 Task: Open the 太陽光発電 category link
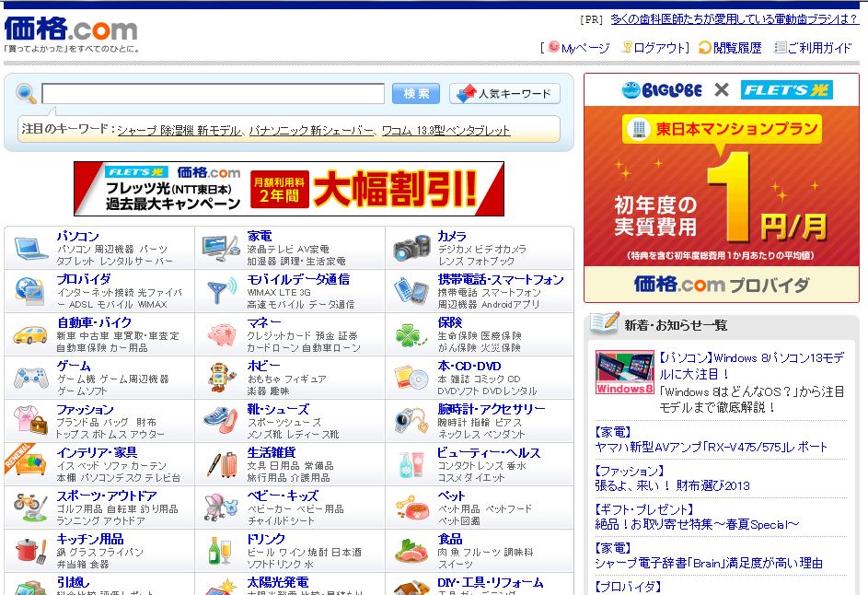pyautogui.click(x=278, y=582)
